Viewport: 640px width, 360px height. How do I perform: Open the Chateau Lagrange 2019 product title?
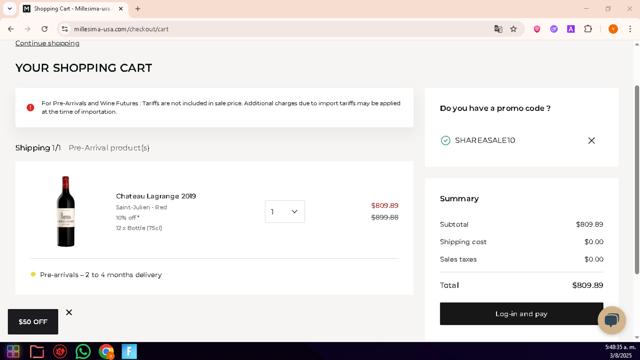pyautogui.click(x=156, y=196)
